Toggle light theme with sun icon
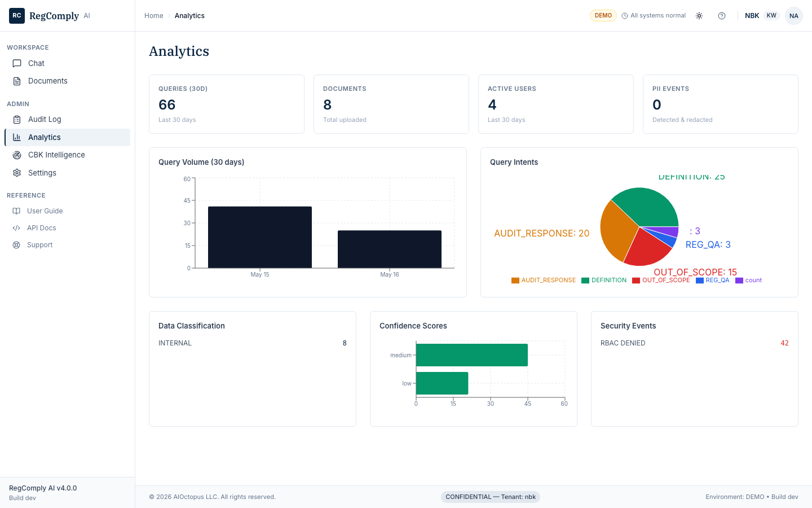The image size is (812, 508). point(699,16)
